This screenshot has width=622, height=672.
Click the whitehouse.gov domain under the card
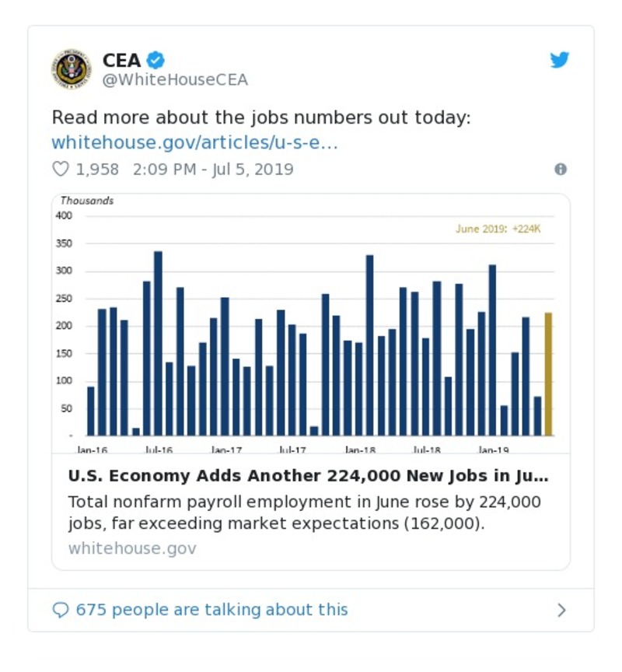[132, 548]
